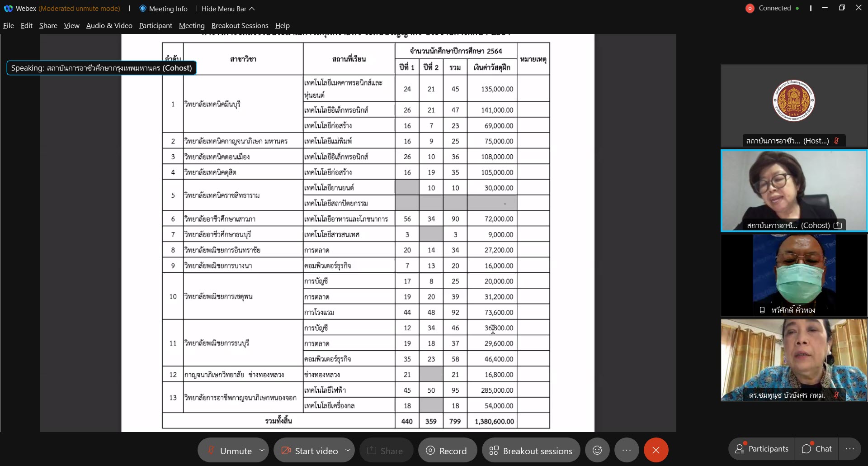Select ทวีศักดิ์ คิ้วทอง video thumbnail
This screenshot has width=868, height=466.
794,275
